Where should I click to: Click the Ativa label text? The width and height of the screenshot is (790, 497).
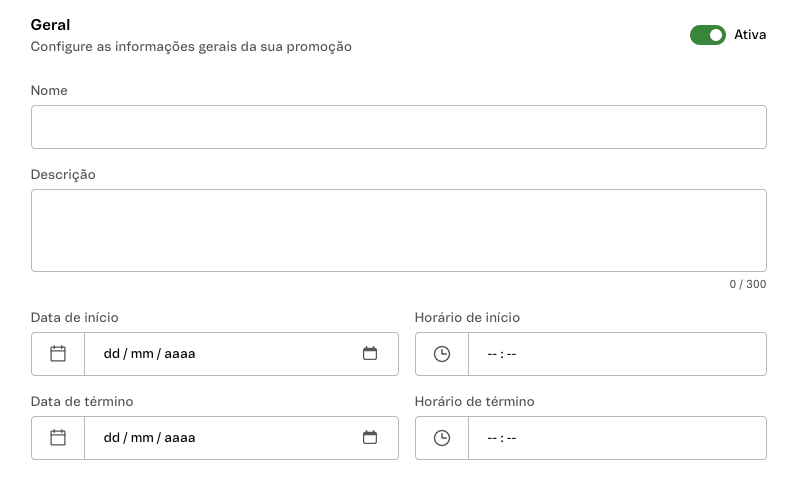click(750, 35)
